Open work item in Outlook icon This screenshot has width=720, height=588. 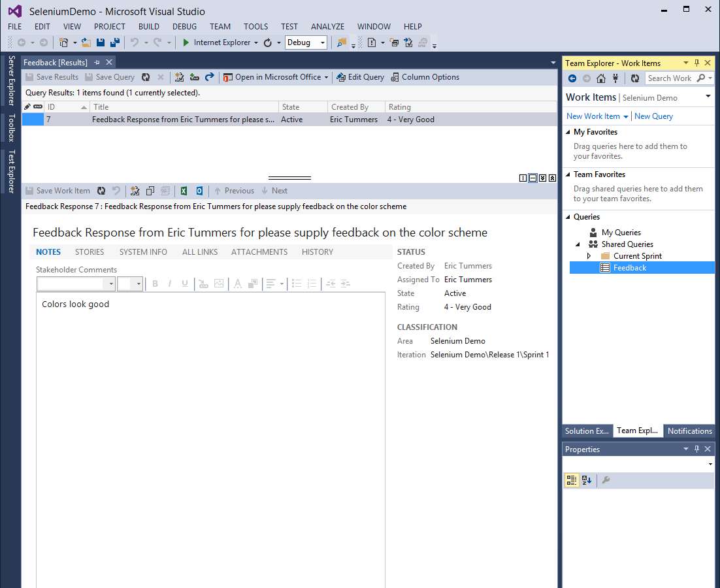(x=199, y=191)
